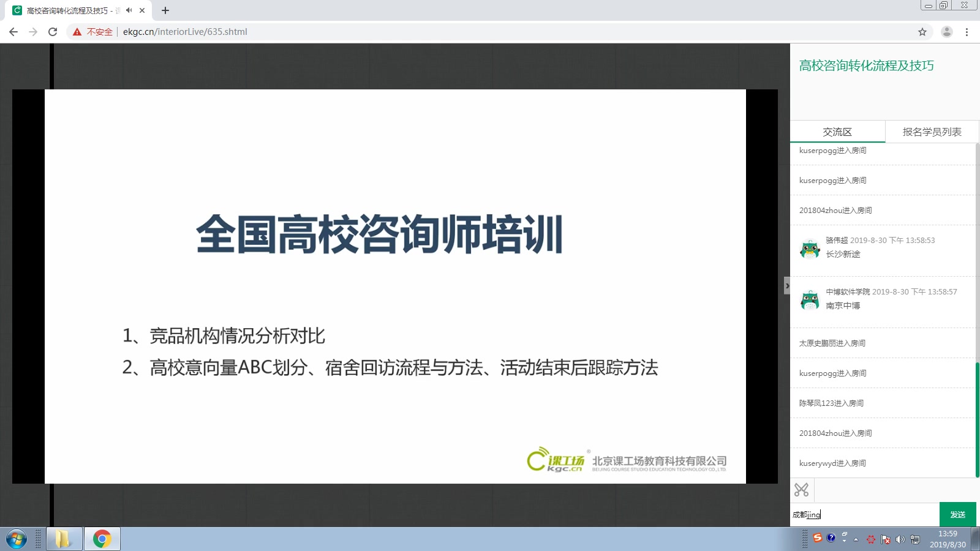This screenshot has height=551, width=980.
Task: Mute the tab audio speaker icon
Action: [128, 10]
